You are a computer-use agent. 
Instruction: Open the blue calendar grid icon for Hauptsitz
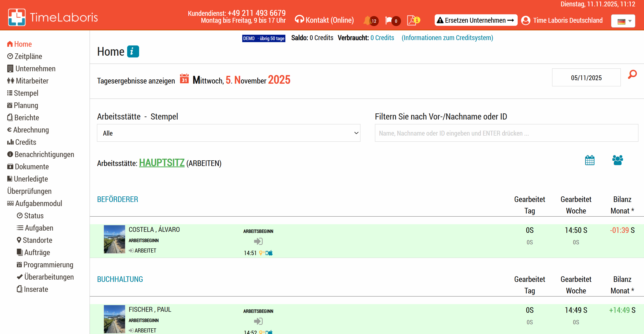(590, 160)
